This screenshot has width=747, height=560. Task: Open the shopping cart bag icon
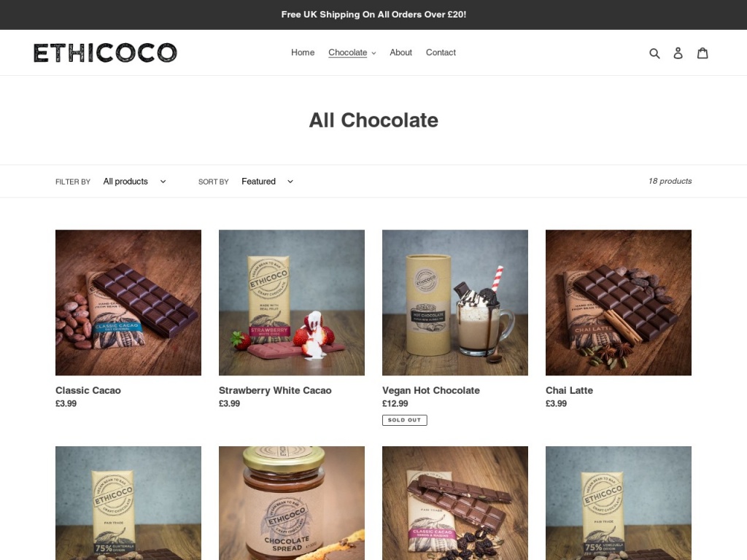[x=703, y=52]
